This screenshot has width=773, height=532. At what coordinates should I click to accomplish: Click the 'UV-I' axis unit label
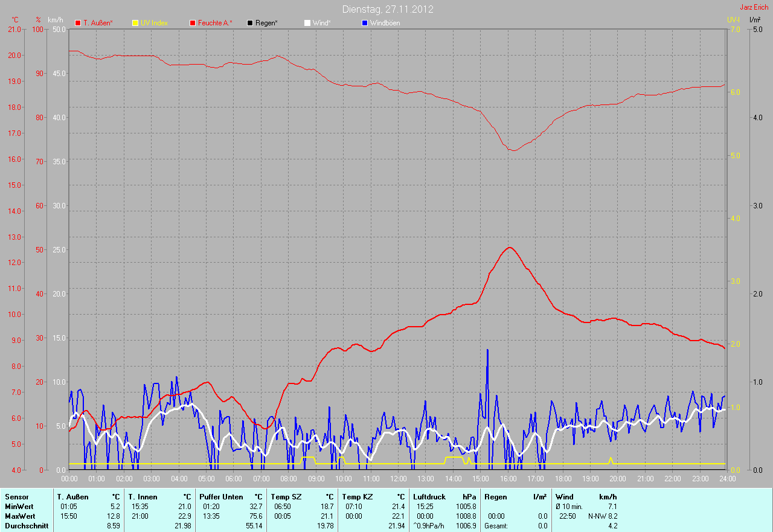(x=733, y=20)
